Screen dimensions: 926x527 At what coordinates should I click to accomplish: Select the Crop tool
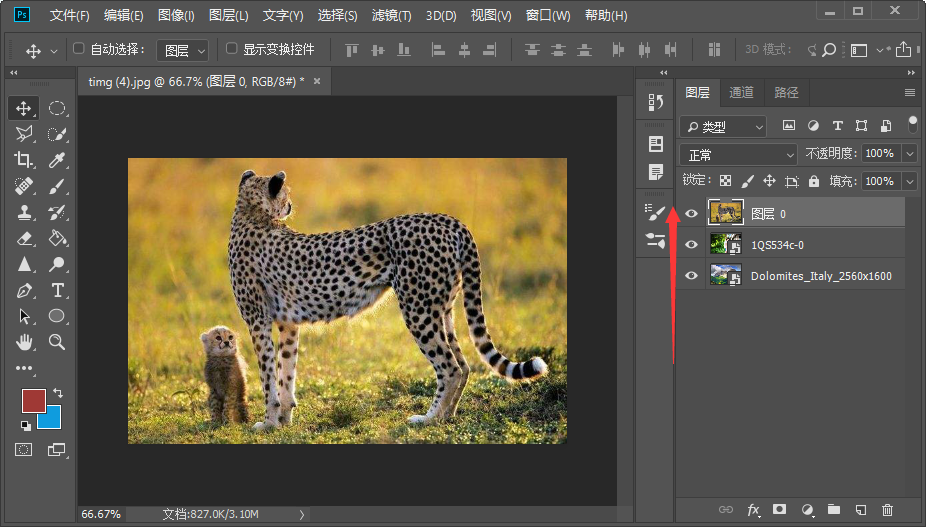click(24, 160)
